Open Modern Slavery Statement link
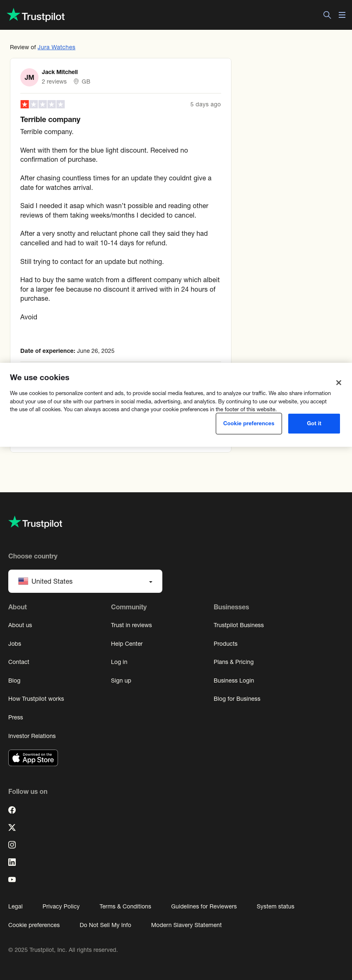This screenshot has height=980, width=352. click(x=186, y=925)
